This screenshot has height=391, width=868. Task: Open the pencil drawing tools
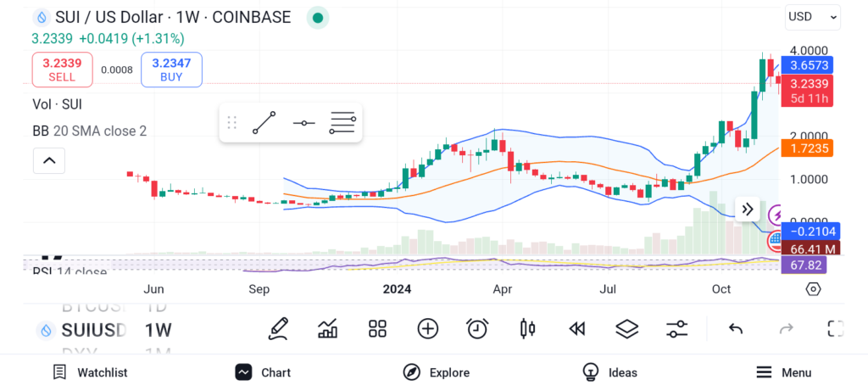click(x=278, y=329)
